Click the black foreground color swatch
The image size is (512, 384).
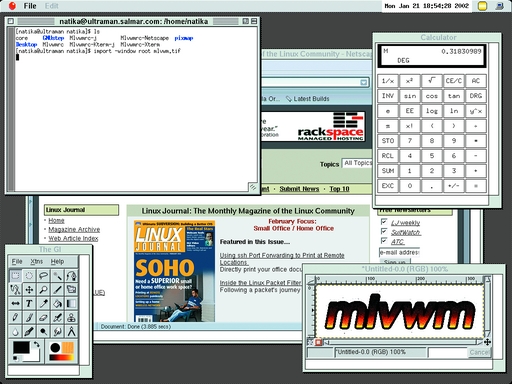[21, 347]
